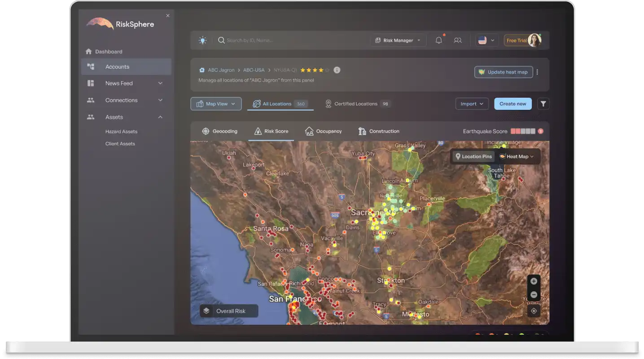This screenshot has width=644, height=359.
Task: Click the search by ID or name field
Action: [x=292, y=40]
